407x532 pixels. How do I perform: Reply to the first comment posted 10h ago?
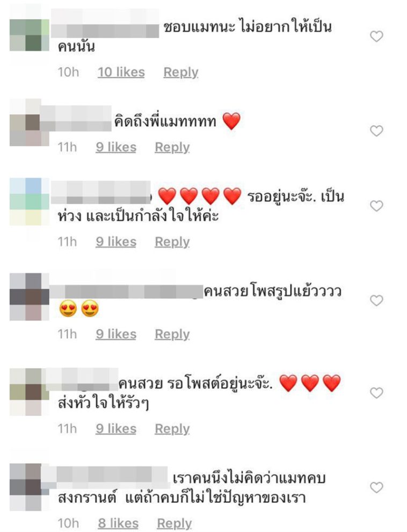(x=181, y=72)
